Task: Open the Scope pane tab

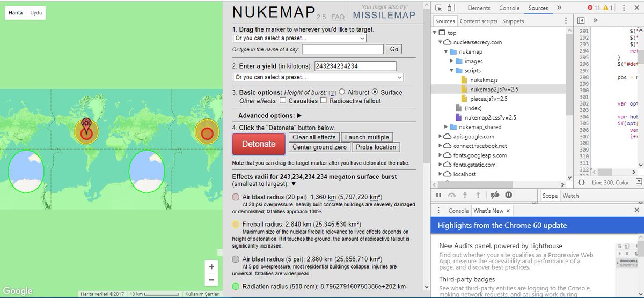Action: pos(550,196)
